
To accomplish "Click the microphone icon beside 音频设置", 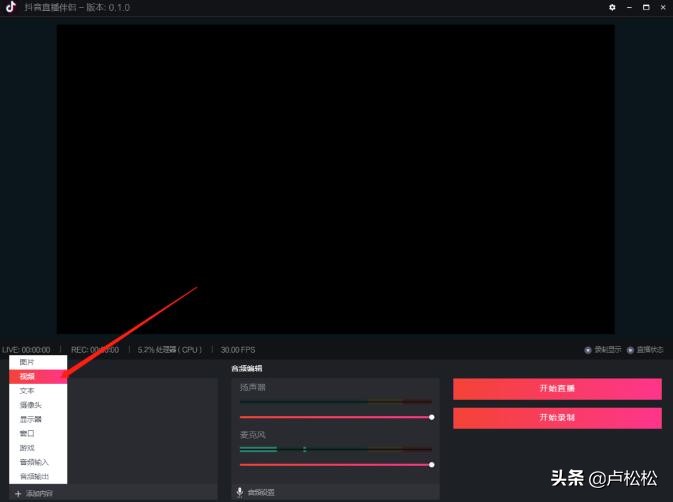I will [x=239, y=492].
